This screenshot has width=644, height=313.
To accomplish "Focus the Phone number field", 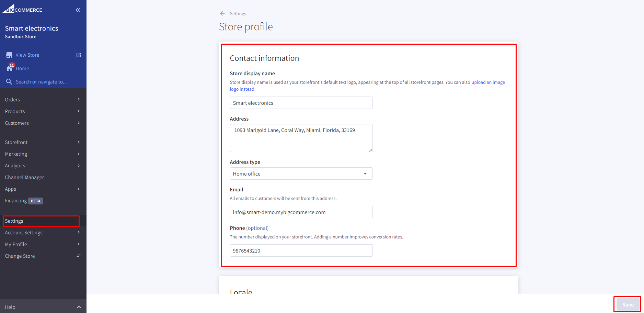I will click(x=301, y=250).
